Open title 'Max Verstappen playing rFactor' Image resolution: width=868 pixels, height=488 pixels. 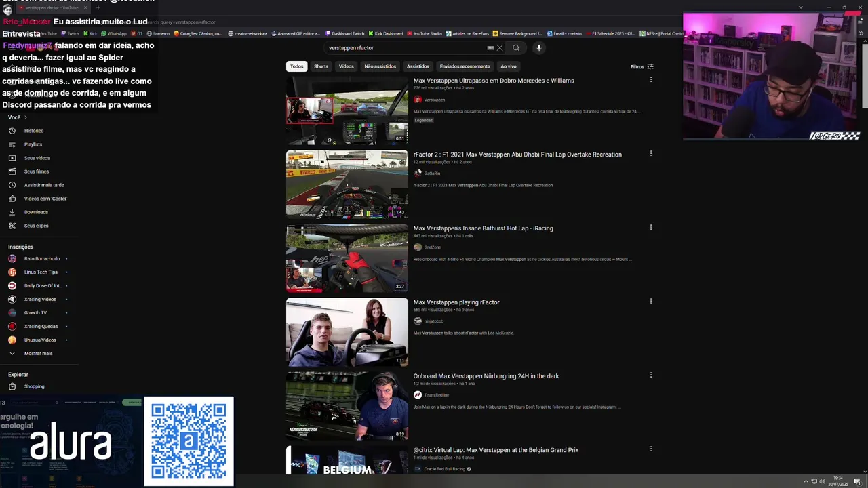point(456,302)
